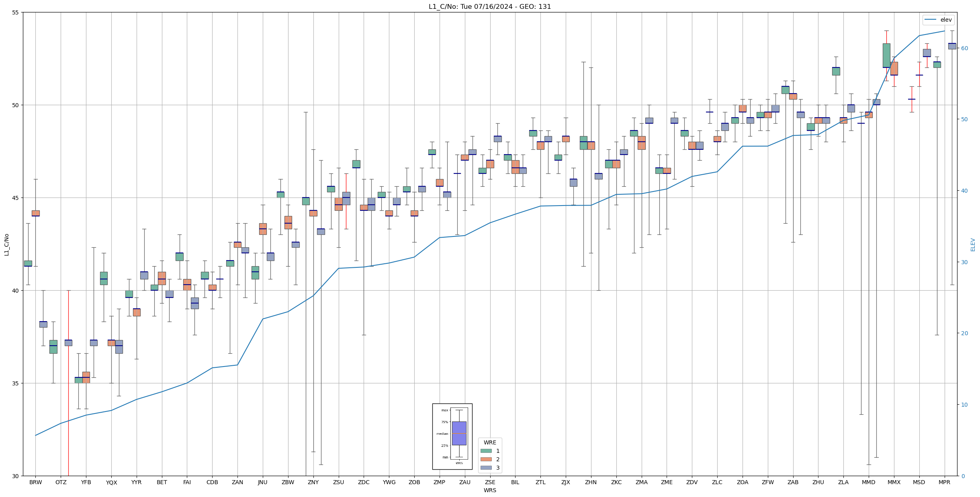Click the elev legend entry
This screenshot has width=980, height=497.
(939, 20)
